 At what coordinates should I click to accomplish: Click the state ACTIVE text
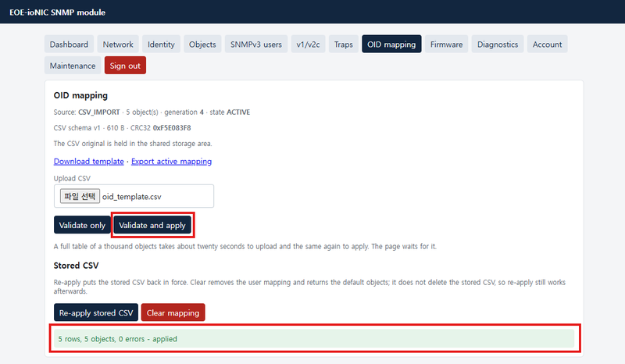230,112
